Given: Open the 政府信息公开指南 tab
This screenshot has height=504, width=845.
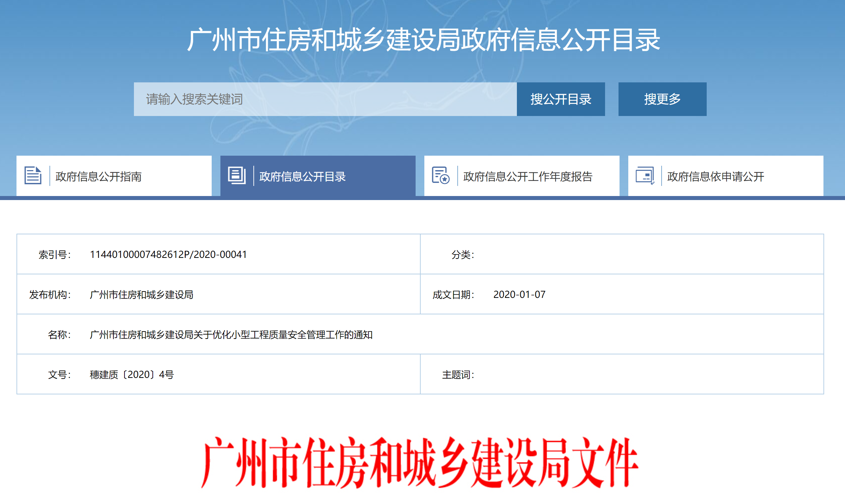Looking at the screenshot, I should 99,177.
